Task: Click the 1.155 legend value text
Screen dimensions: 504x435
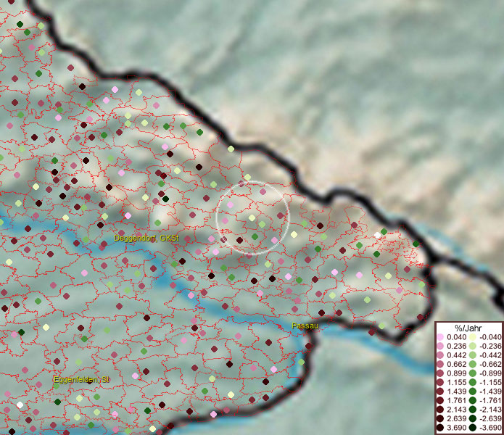Action: (456, 382)
